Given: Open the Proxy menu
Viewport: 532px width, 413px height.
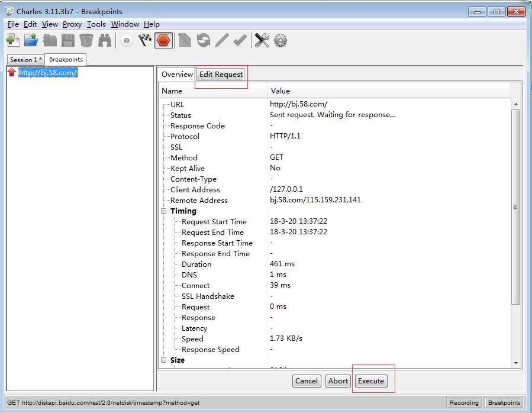Looking at the screenshot, I should [72, 24].
